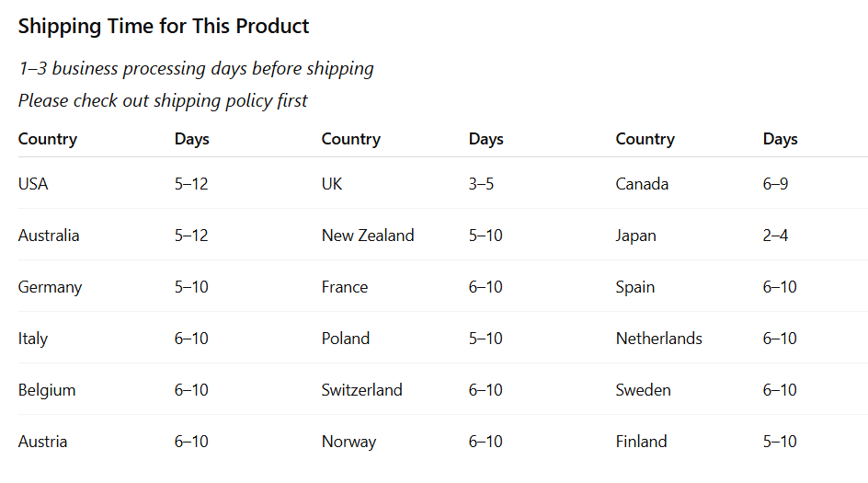Click the 3–5 days value for UK

click(x=481, y=184)
